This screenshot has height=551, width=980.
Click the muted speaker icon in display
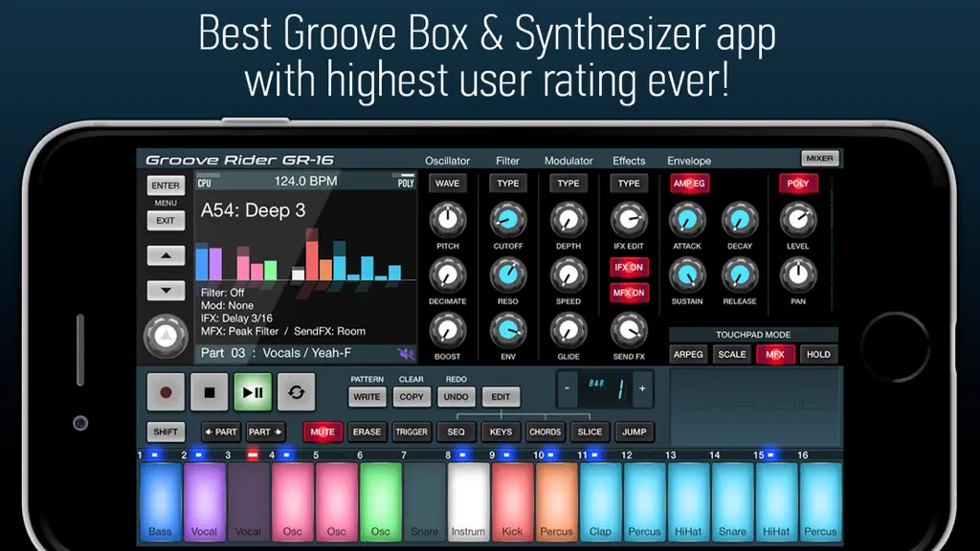(x=406, y=354)
